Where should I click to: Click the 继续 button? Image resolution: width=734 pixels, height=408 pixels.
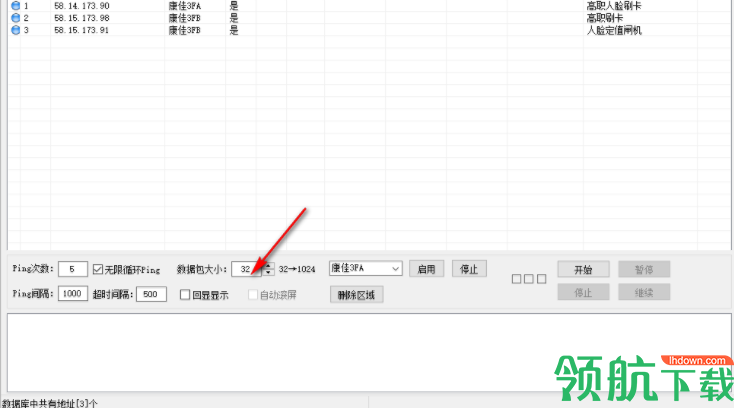(x=644, y=292)
